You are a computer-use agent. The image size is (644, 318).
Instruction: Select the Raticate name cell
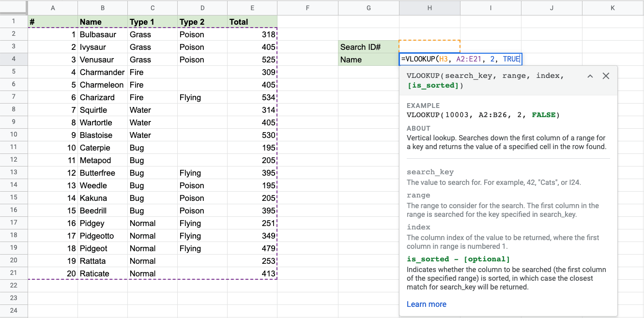click(x=102, y=273)
